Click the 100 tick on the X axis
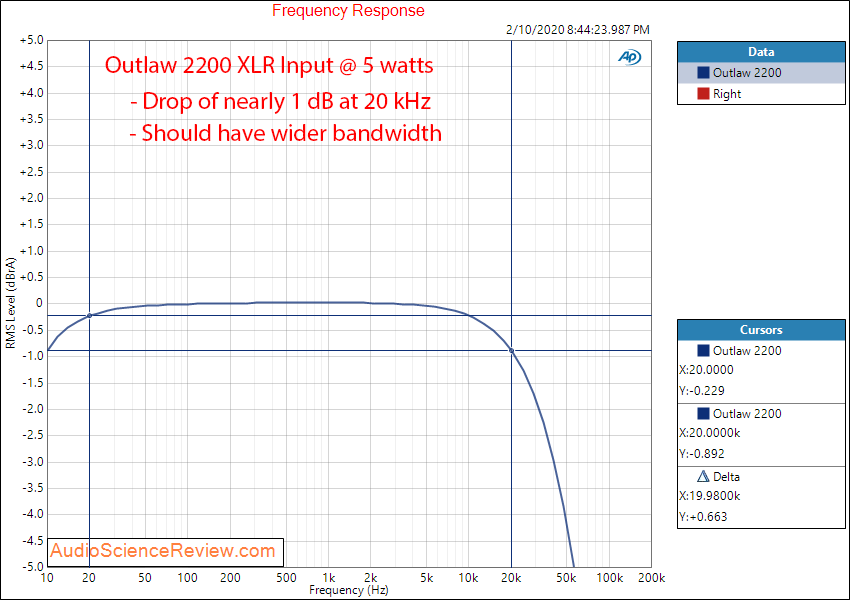The height and width of the screenshot is (600, 850). 188,578
